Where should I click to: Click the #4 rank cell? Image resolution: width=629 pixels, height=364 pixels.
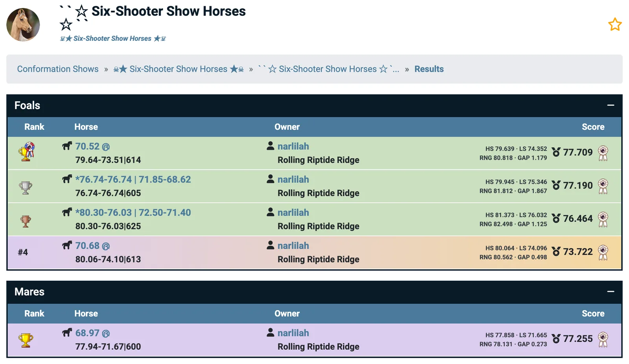23,252
